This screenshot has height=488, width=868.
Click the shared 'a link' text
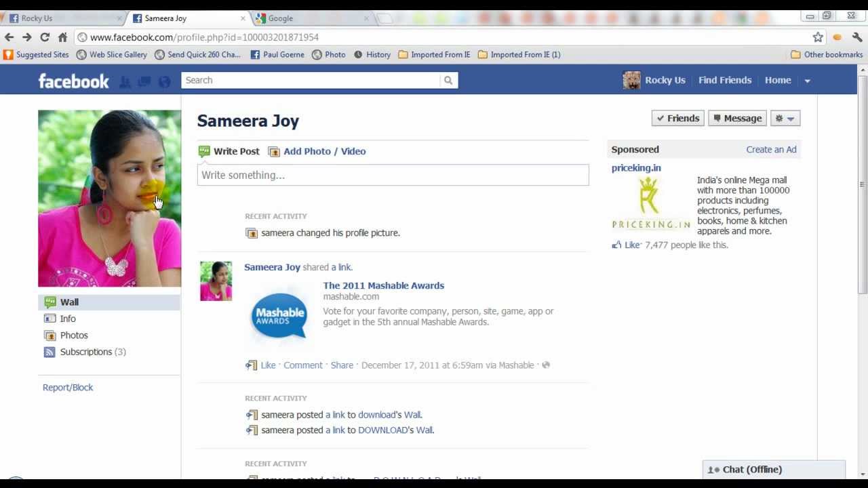(342, 267)
